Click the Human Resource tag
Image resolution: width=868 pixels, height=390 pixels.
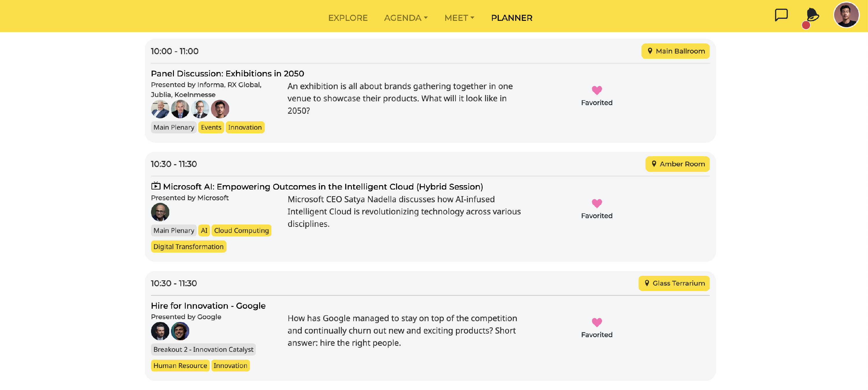click(x=180, y=366)
